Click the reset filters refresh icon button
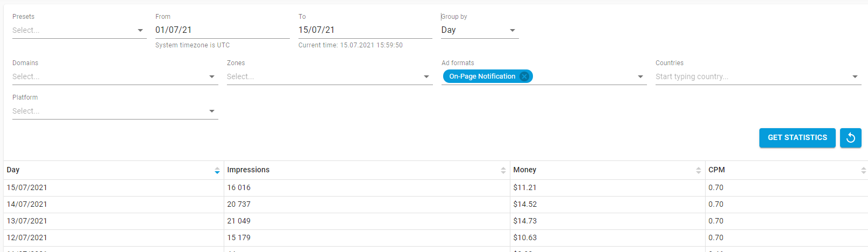Viewport: 868px width, 252px height. point(850,138)
